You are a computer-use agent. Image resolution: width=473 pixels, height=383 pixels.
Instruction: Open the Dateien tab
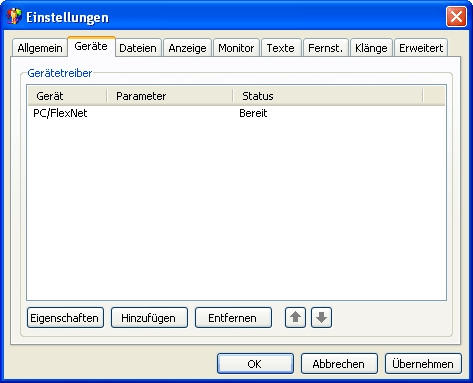pos(138,48)
